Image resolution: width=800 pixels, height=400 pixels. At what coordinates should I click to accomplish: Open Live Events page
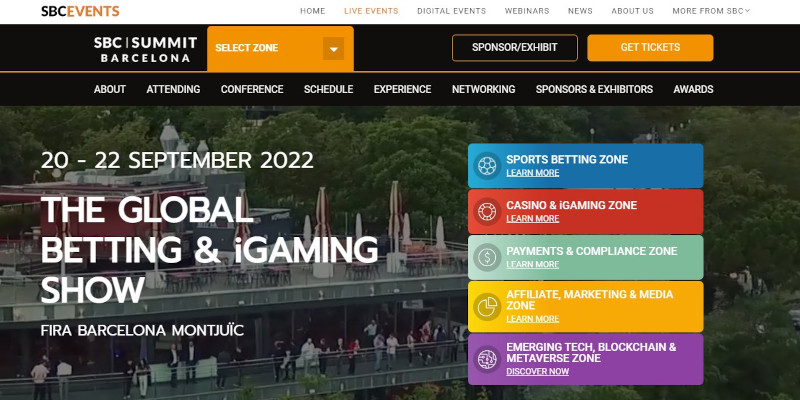(x=371, y=11)
